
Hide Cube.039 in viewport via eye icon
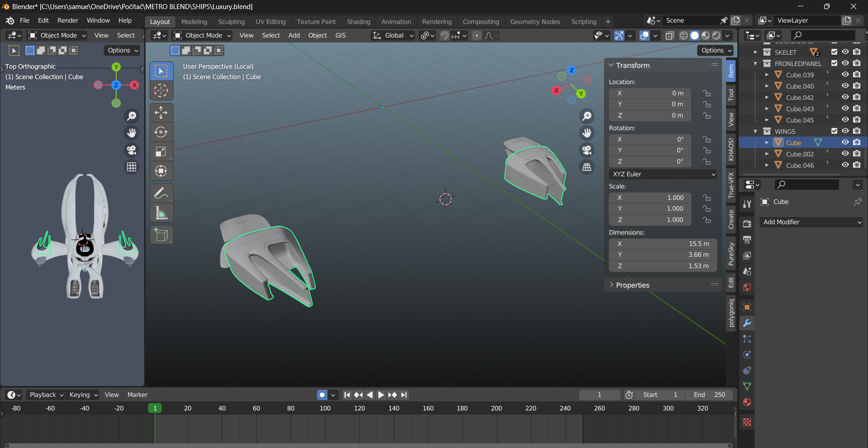point(845,75)
